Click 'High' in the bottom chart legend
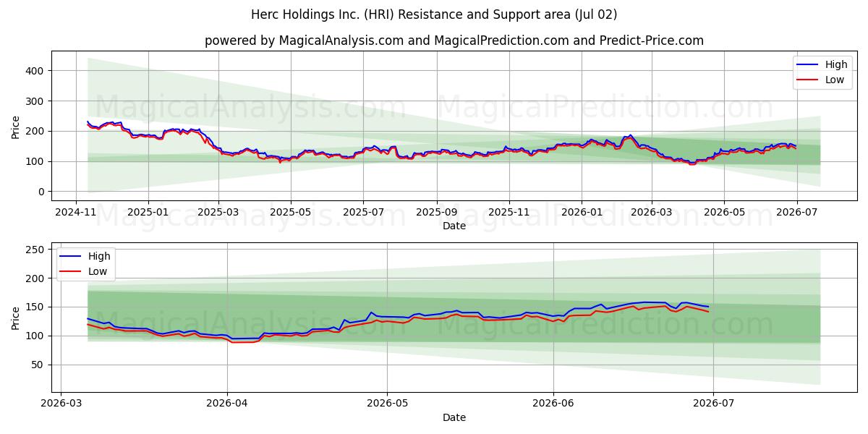The image size is (868, 434). click(100, 256)
